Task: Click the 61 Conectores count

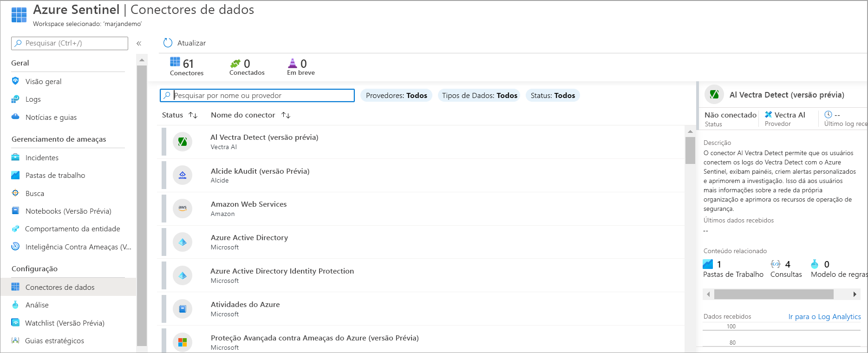Action: coord(187,66)
